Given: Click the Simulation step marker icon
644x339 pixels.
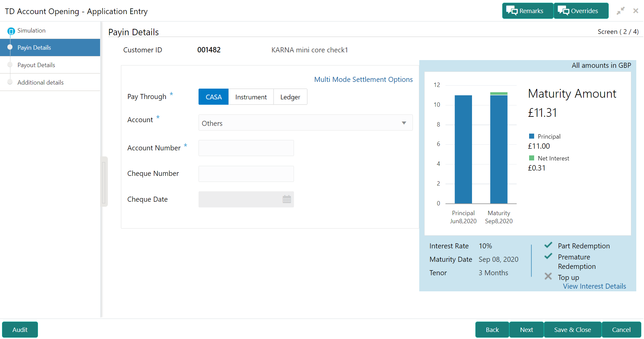Looking at the screenshot, I should (11, 31).
